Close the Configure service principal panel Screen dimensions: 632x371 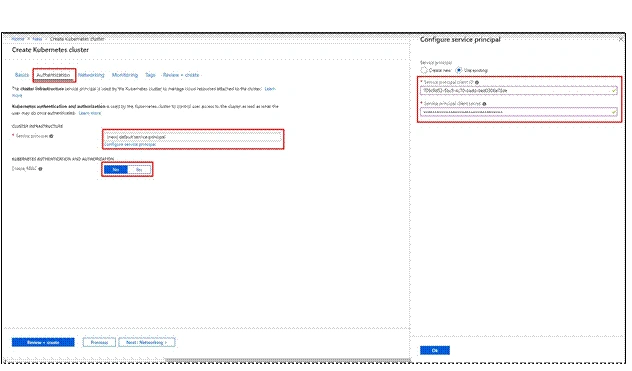(x=621, y=39)
